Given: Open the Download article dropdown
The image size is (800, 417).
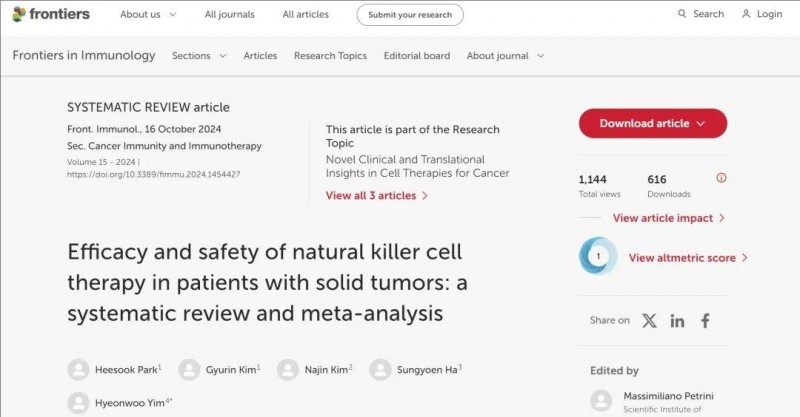Looking at the screenshot, I should [x=653, y=123].
